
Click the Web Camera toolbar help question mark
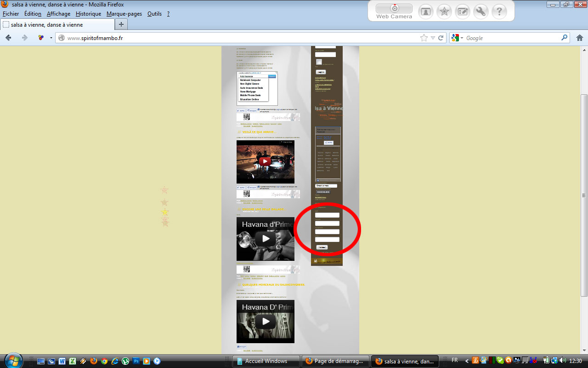499,11
